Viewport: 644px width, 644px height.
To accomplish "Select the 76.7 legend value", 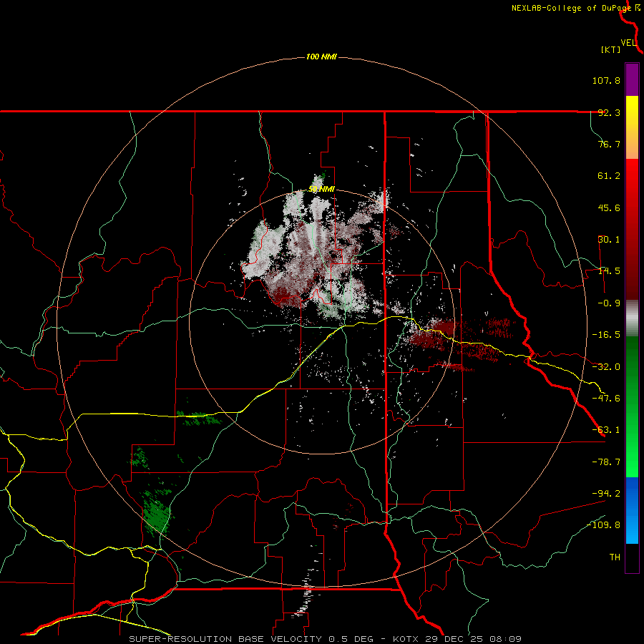I will [x=609, y=144].
